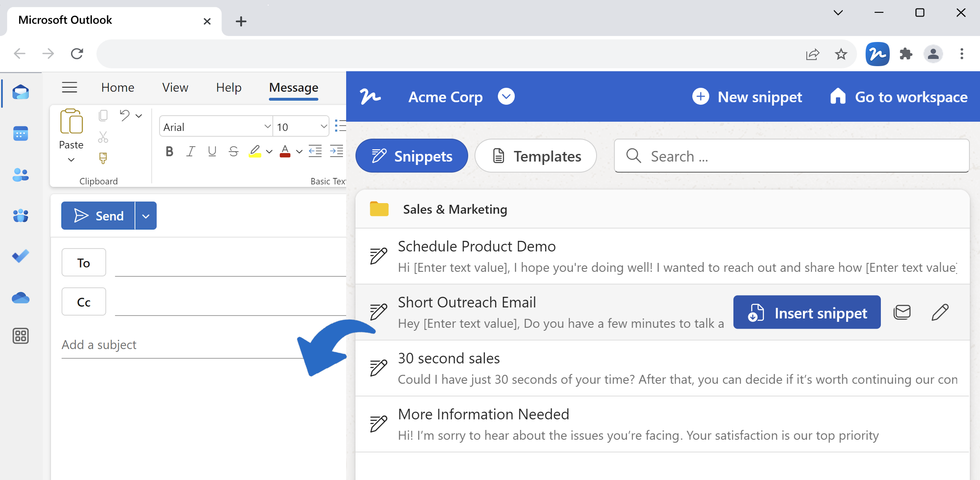Select the Message ribbon tab
The width and height of the screenshot is (980, 480).
(x=294, y=87)
